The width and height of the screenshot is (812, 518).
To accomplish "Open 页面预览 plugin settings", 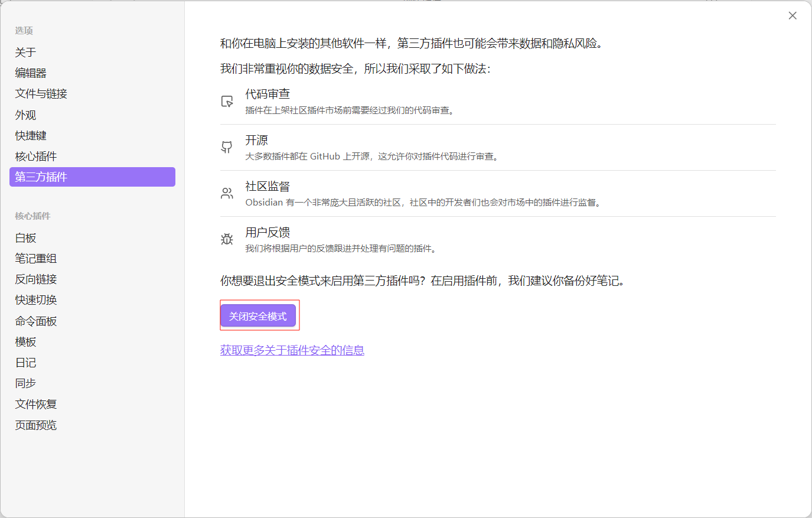I will point(36,425).
